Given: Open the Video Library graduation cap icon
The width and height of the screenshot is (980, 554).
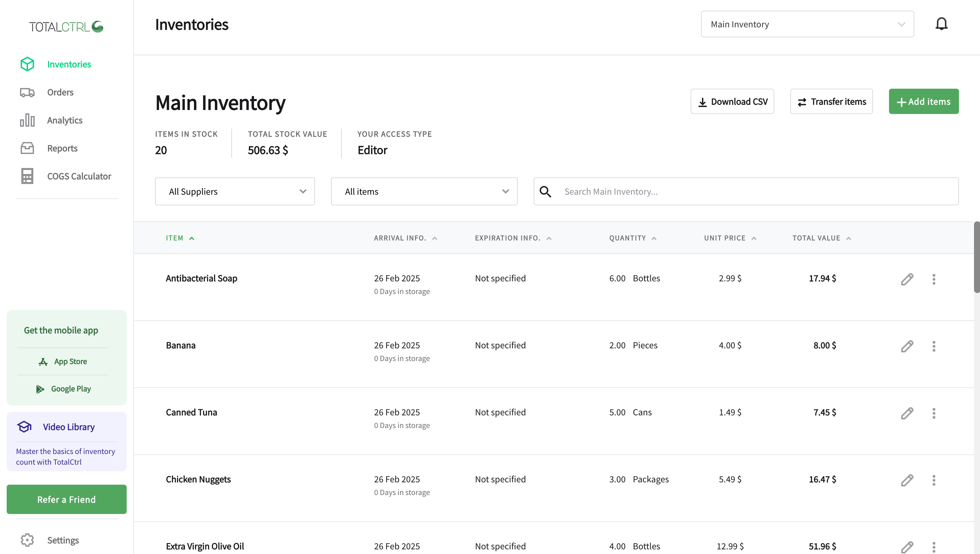Looking at the screenshot, I should tap(24, 427).
